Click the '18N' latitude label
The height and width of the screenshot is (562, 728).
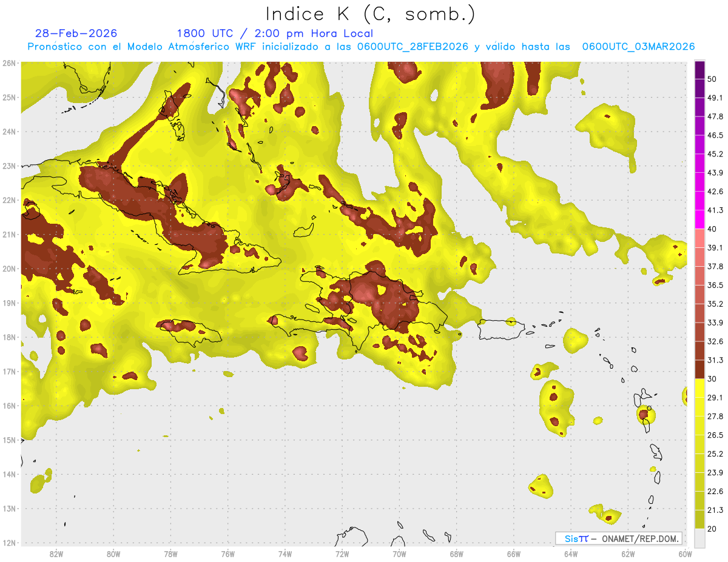pos(9,337)
